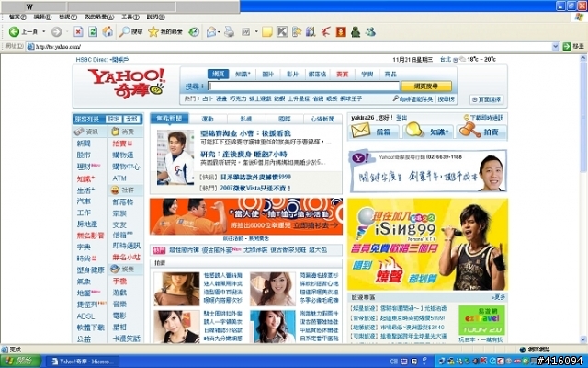The width and height of the screenshot is (588, 368).
Task: Switch to the 心情新聞 news tab
Action: click(322, 119)
